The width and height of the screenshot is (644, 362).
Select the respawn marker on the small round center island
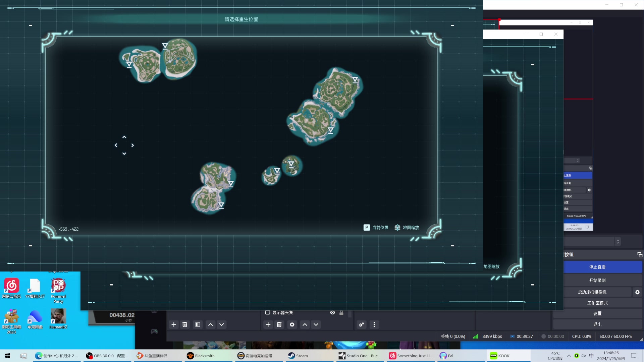291,164
